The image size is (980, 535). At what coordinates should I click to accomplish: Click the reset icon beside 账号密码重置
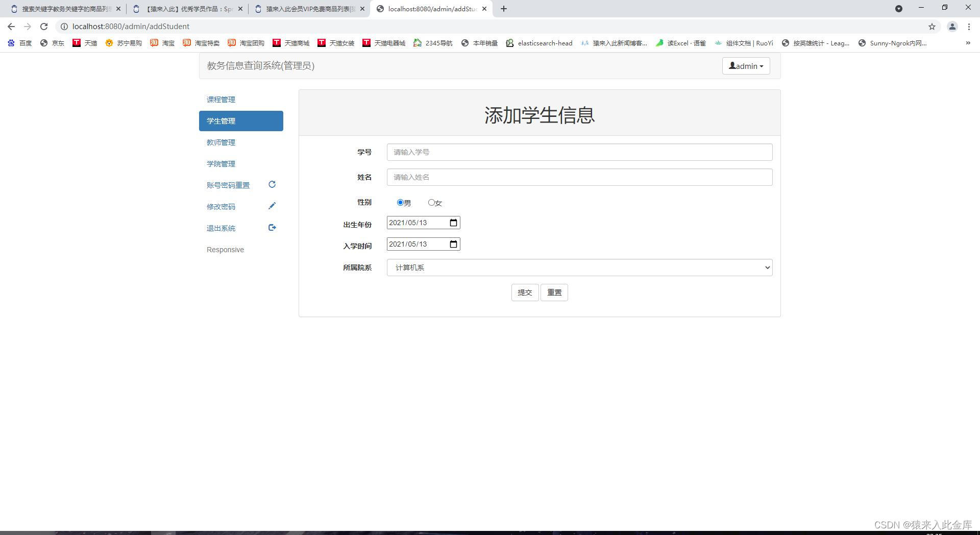272,184
